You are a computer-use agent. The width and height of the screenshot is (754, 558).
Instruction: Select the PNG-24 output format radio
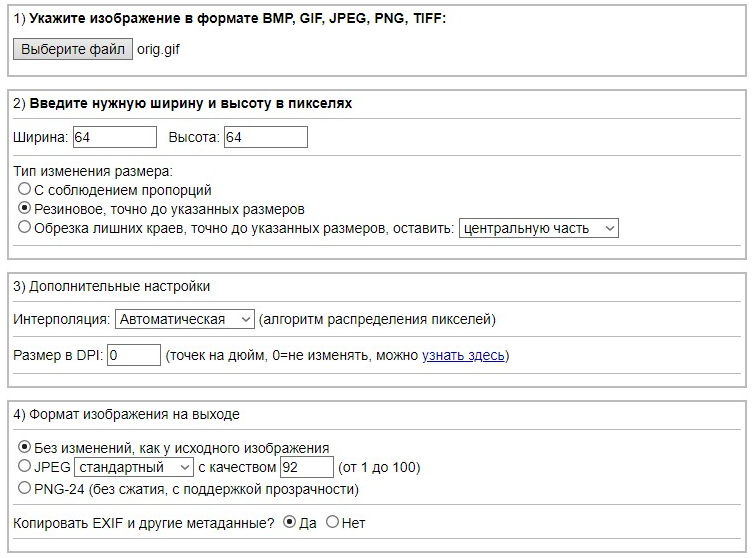coord(25,488)
